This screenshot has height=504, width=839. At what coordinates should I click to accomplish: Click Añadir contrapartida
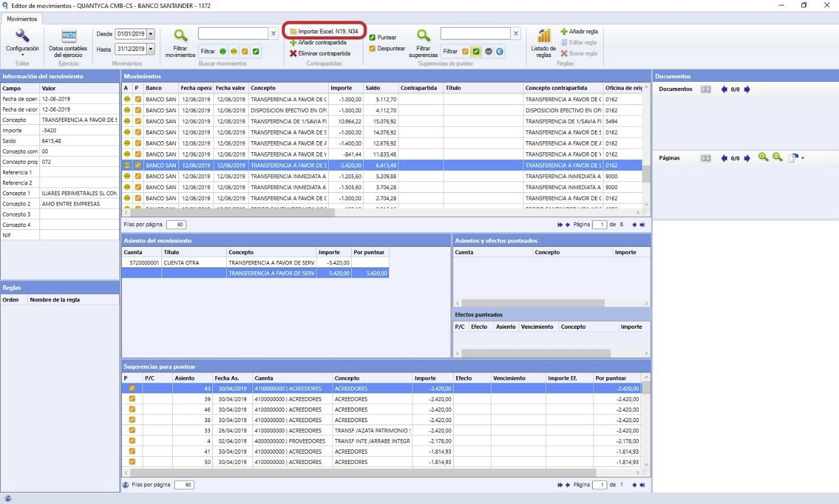[x=318, y=42]
